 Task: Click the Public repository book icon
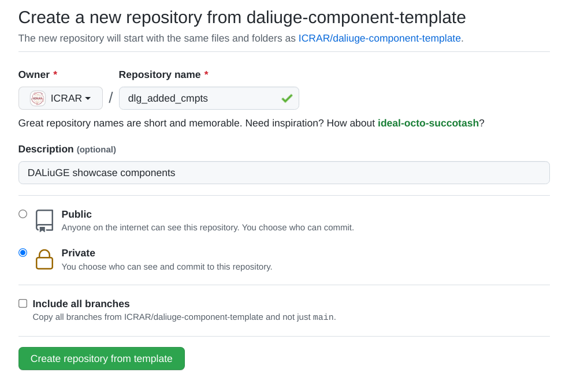coord(44,221)
